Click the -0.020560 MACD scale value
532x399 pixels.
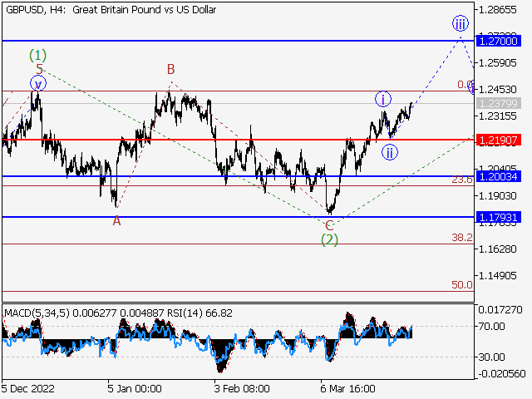click(x=502, y=374)
